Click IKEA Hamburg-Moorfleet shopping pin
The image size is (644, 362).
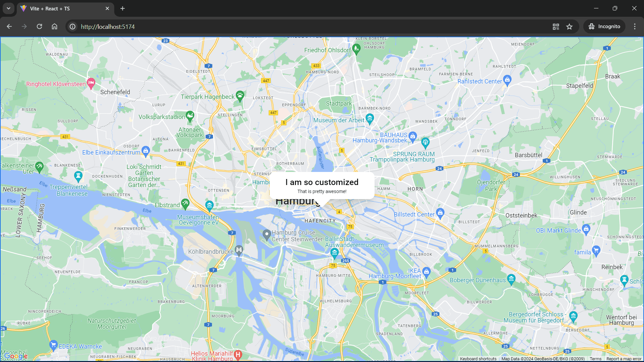pos(426,271)
